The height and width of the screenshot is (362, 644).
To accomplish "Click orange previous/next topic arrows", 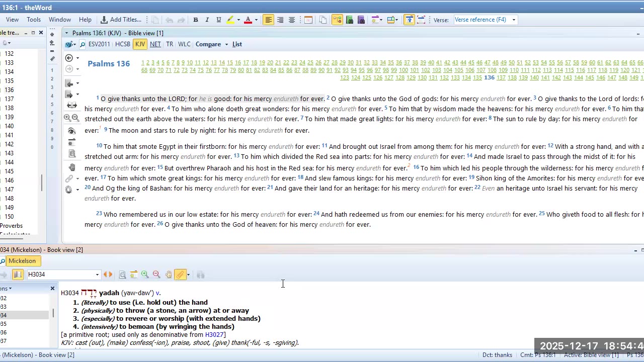I will tap(108, 275).
